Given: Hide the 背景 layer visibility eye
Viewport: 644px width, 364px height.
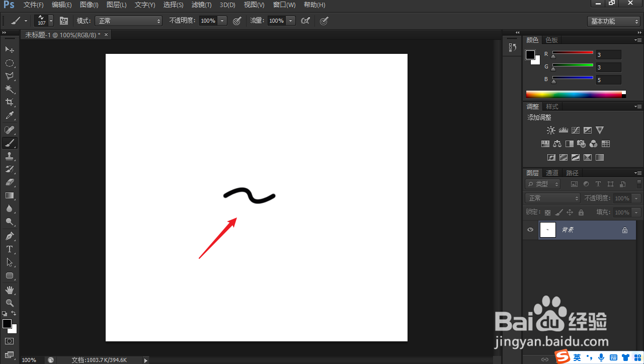Looking at the screenshot, I should tap(530, 230).
